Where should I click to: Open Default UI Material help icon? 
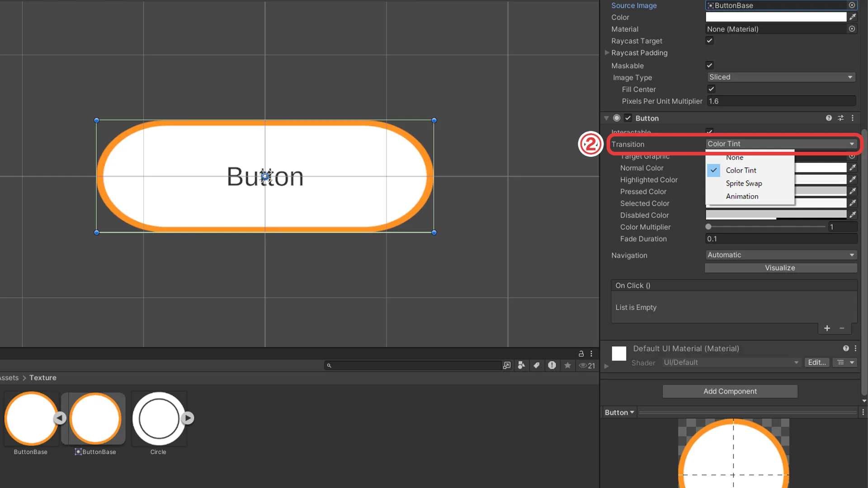(846, 348)
